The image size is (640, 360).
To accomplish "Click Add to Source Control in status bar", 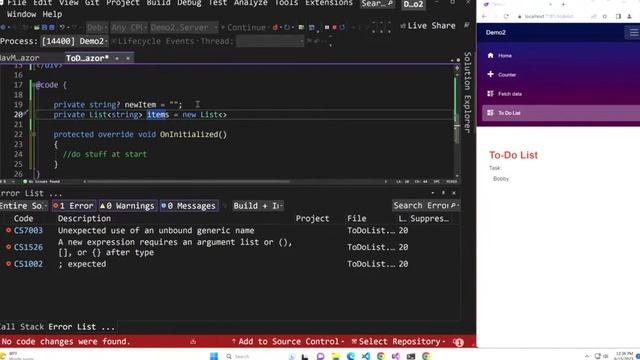I will (x=287, y=341).
